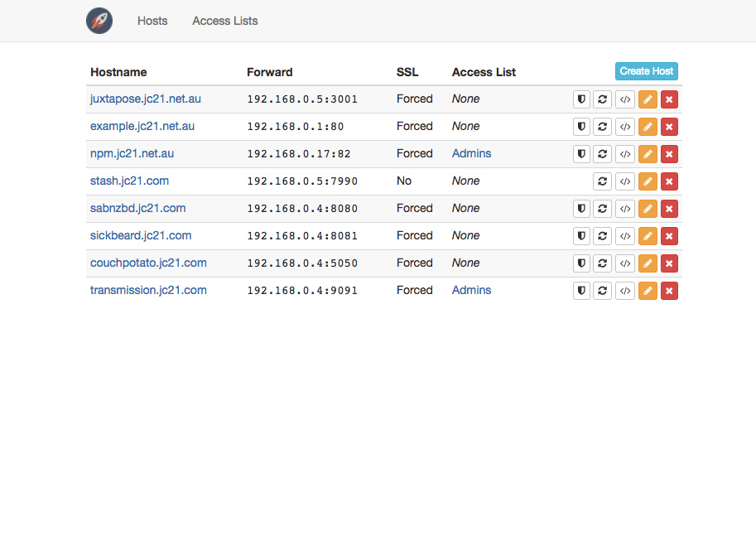Click the shield icon for juxtapose.jc21.net.au
Viewport: 756px width, 560px height.
coord(581,99)
